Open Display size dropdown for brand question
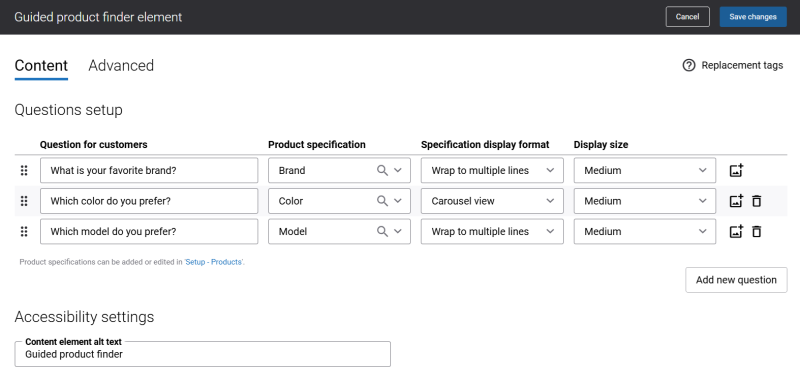The image size is (800, 378). [645, 170]
